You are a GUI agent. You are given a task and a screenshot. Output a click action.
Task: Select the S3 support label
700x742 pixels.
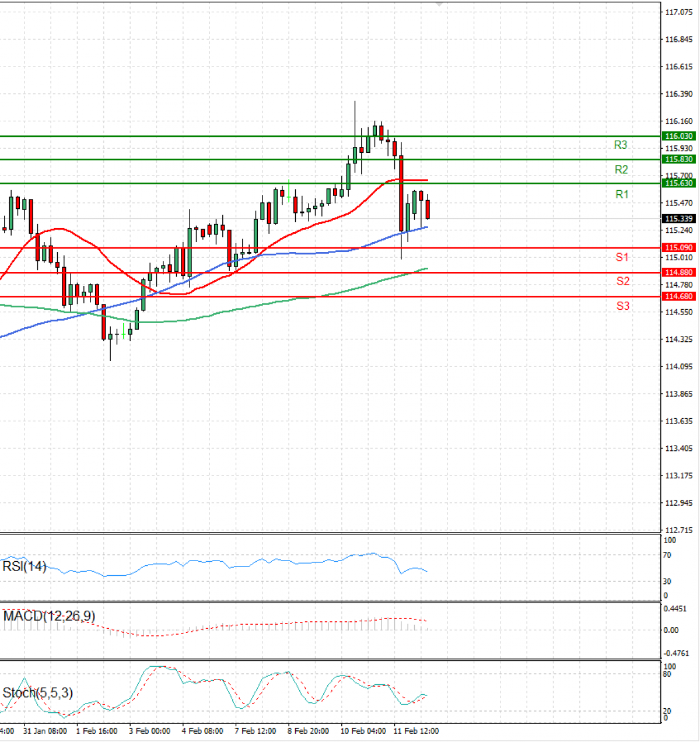click(623, 306)
